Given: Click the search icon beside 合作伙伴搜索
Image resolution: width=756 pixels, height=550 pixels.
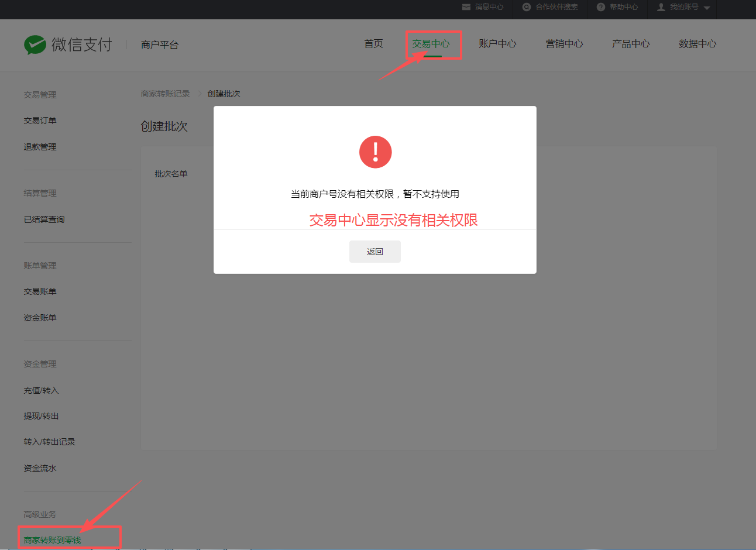Looking at the screenshot, I should (x=527, y=7).
